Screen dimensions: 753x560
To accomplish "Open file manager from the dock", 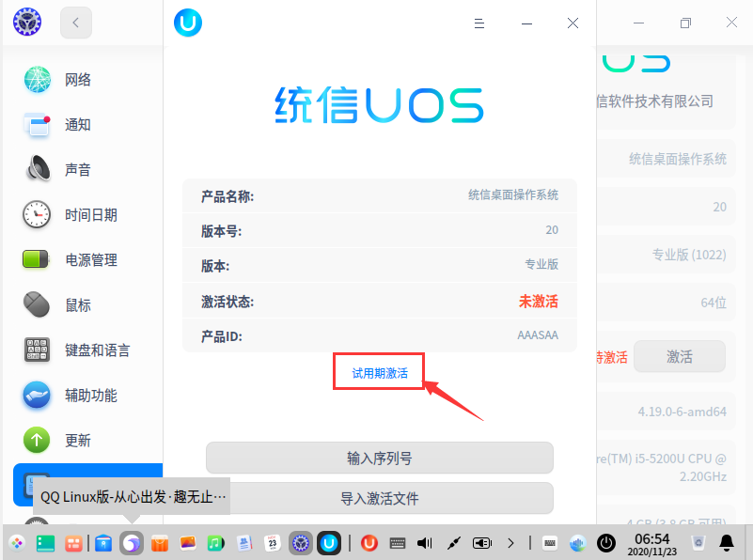I will coord(103,543).
